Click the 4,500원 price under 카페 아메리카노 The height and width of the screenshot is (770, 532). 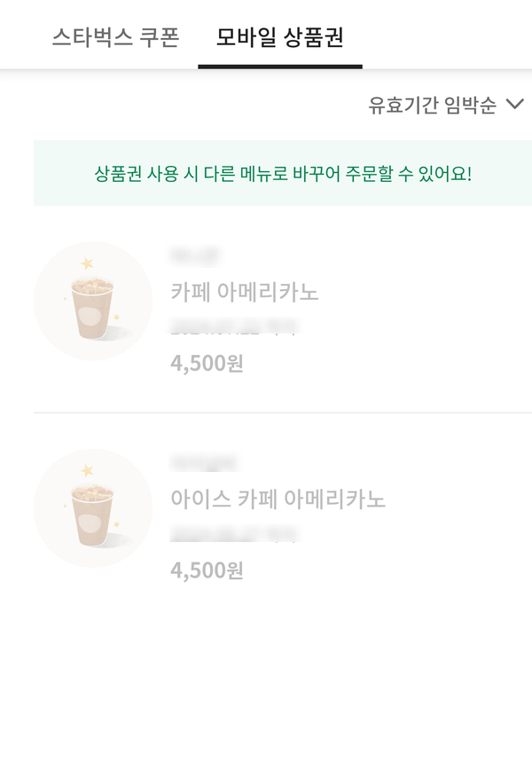tap(207, 363)
